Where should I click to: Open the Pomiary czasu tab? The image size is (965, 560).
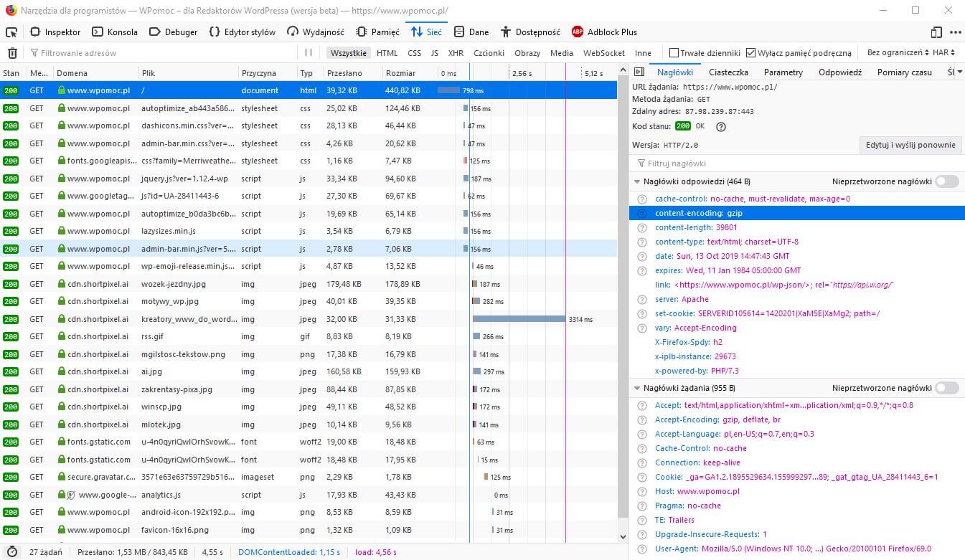(x=904, y=72)
